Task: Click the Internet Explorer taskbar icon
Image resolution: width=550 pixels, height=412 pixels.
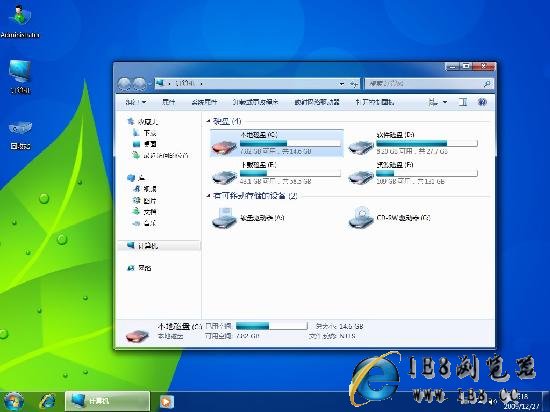Action: click(x=47, y=401)
